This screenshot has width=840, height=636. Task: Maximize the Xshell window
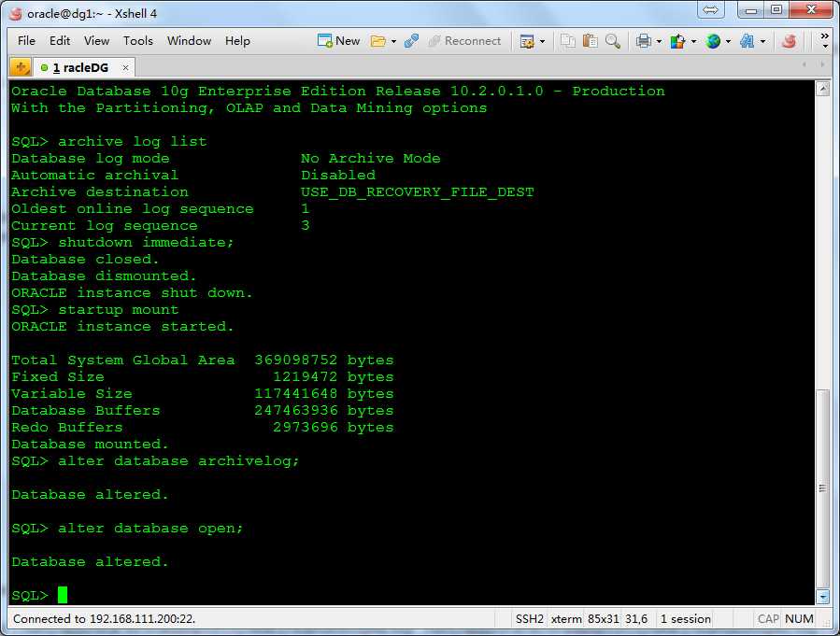(x=776, y=9)
